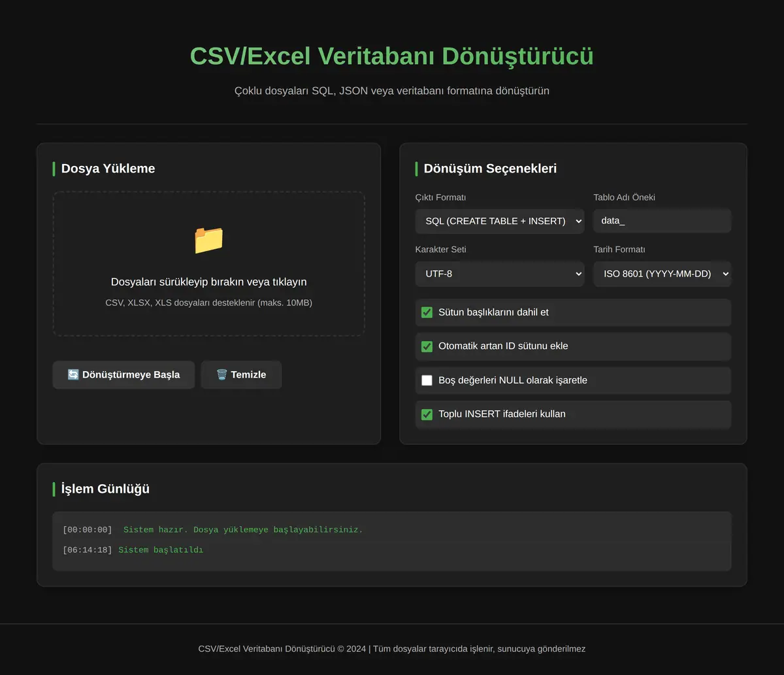Image resolution: width=784 pixels, height=675 pixels.
Task: Open the Çıktı Formatı dropdown
Action: 500,221
